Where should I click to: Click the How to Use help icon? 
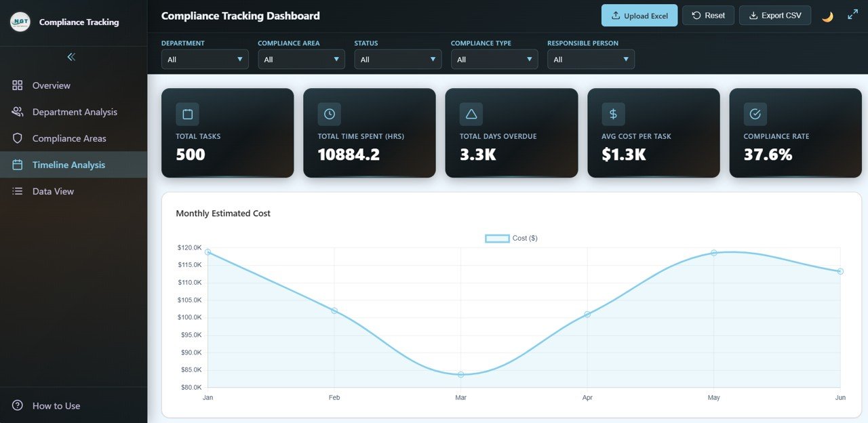tap(18, 405)
